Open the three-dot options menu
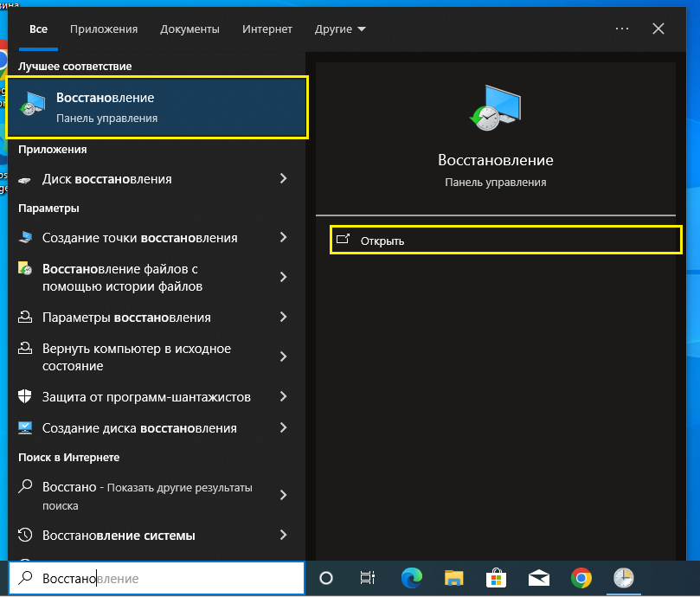 click(622, 29)
